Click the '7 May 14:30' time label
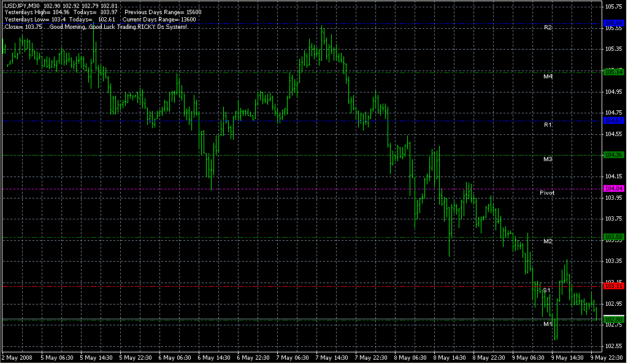The width and height of the screenshot is (628, 364). [332, 357]
